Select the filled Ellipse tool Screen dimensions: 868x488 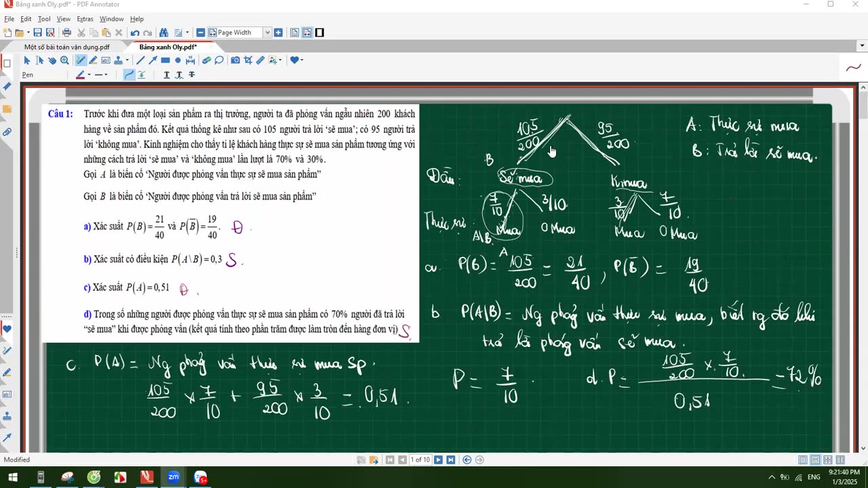tap(178, 60)
